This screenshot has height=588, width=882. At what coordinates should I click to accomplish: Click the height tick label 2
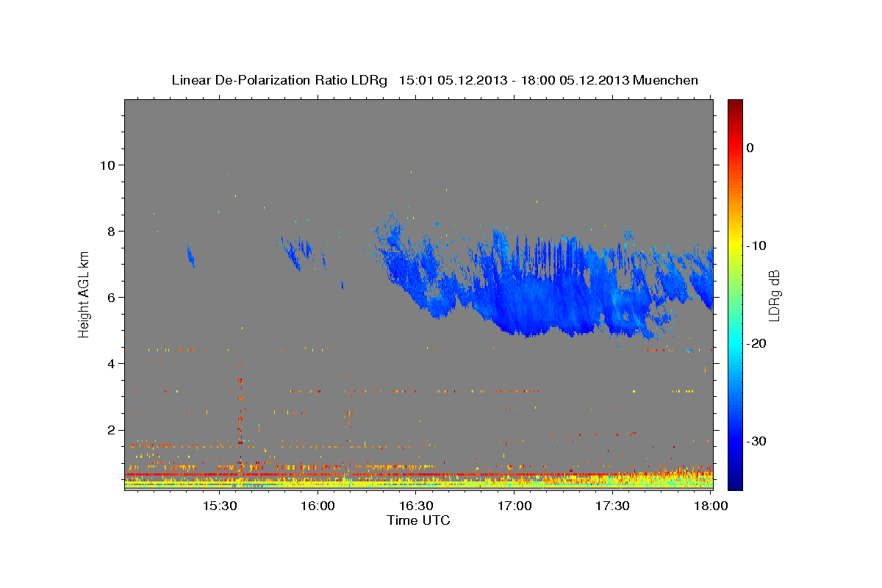111,430
